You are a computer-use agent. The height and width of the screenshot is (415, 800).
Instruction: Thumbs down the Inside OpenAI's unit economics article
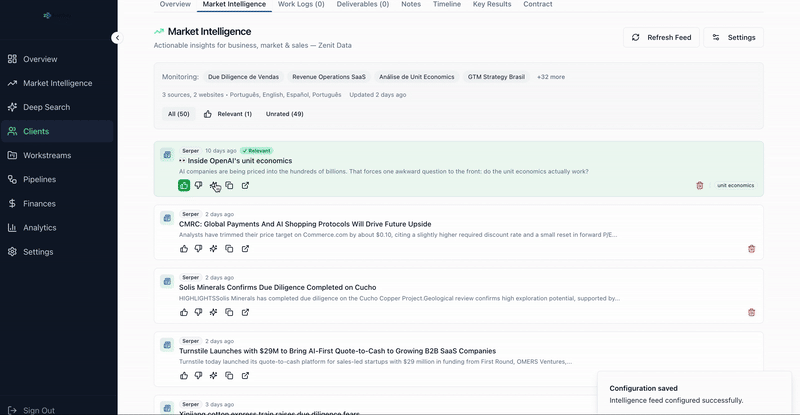click(x=199, y=185)
